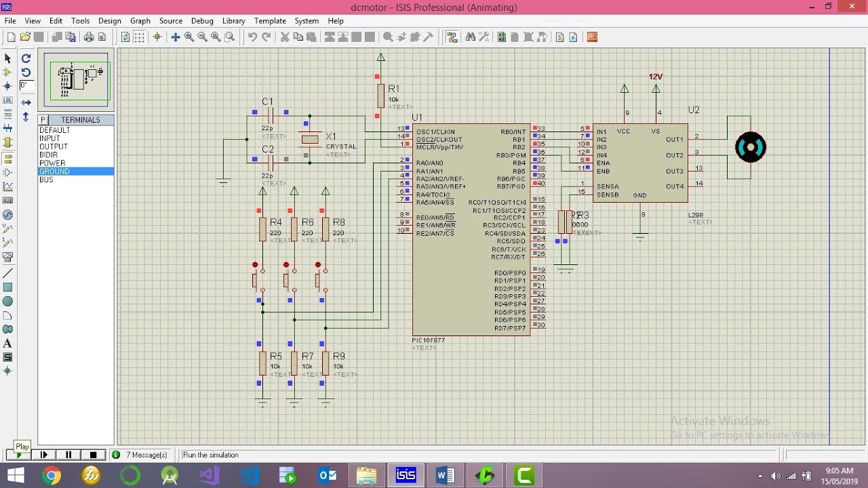
Task: Open Google Chrome from the taskbar
Action: 52,476
